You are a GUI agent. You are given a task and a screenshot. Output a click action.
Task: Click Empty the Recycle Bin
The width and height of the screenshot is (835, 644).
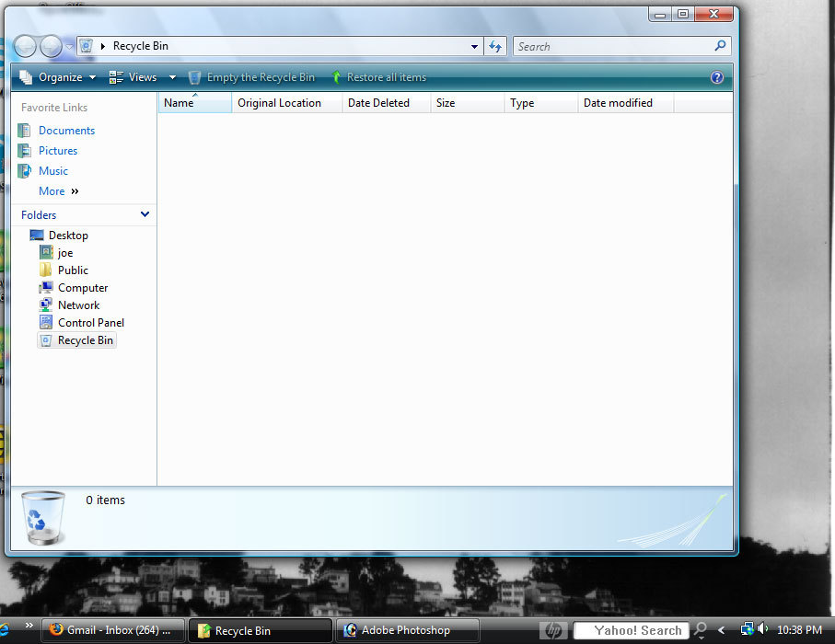252,77
